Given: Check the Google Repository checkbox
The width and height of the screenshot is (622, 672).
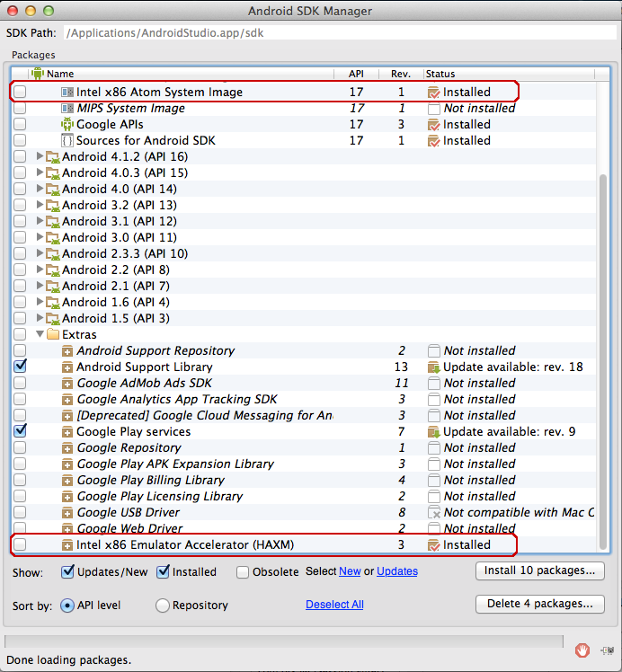Looking at the screenshot, I should click(20, 447).
